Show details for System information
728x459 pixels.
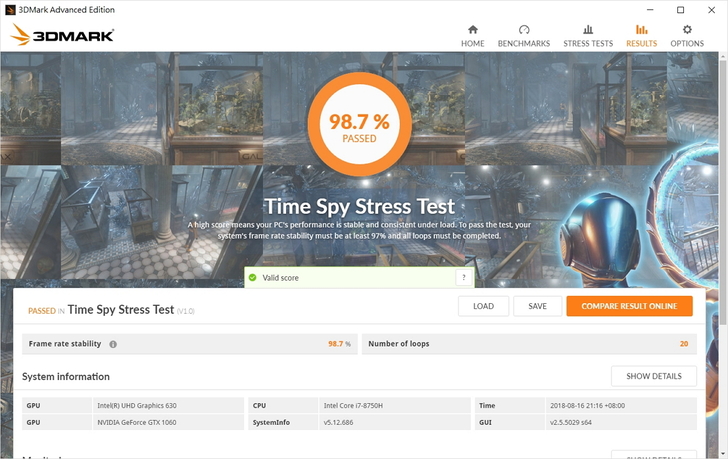[654, 376]
